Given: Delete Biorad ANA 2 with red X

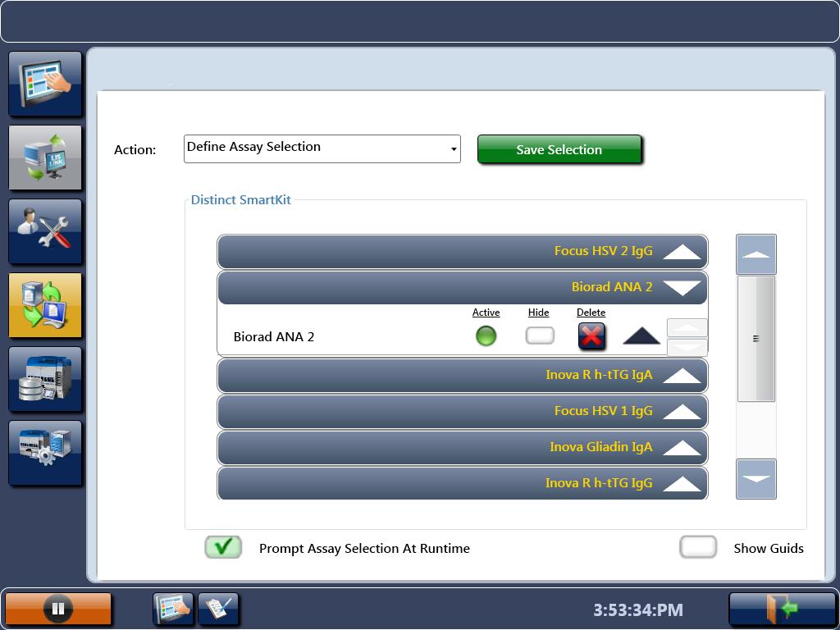Looking at the screenshot, I should 591,336.
